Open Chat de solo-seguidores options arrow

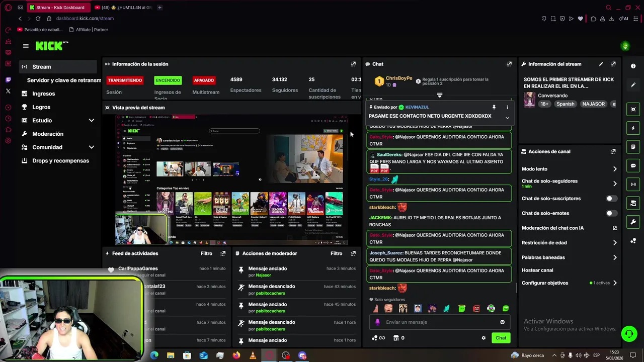(x=615, y=184)
